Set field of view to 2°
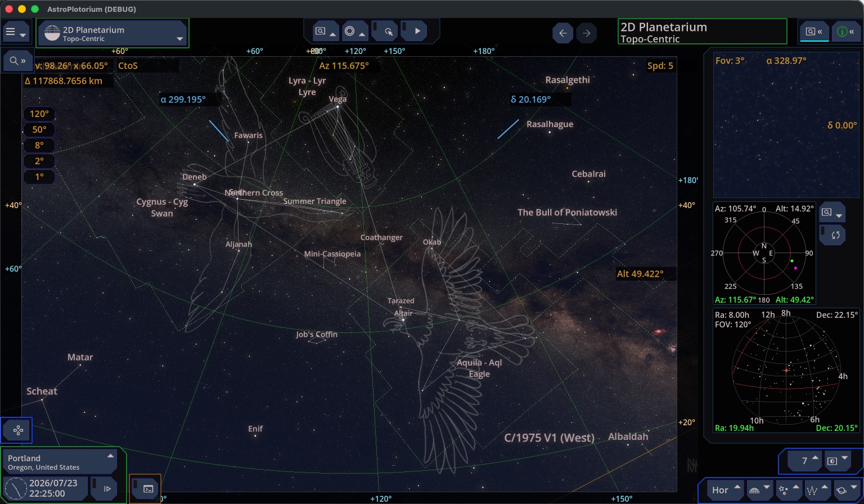The image size is (864, 504). point(39,161)
